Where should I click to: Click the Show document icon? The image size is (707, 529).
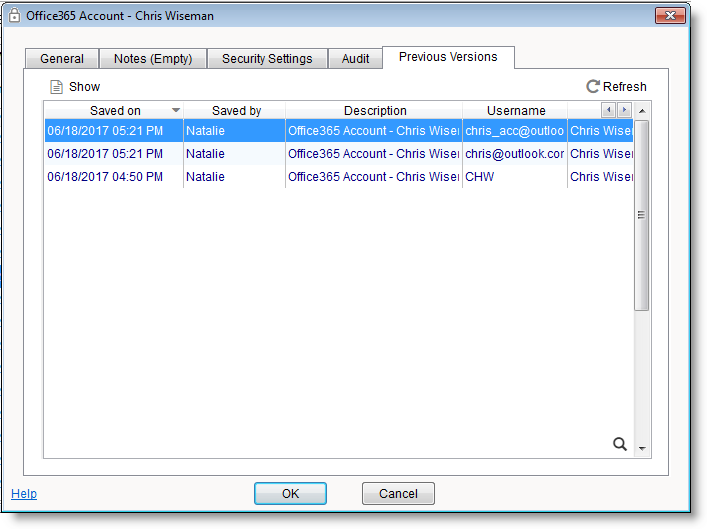57,87
